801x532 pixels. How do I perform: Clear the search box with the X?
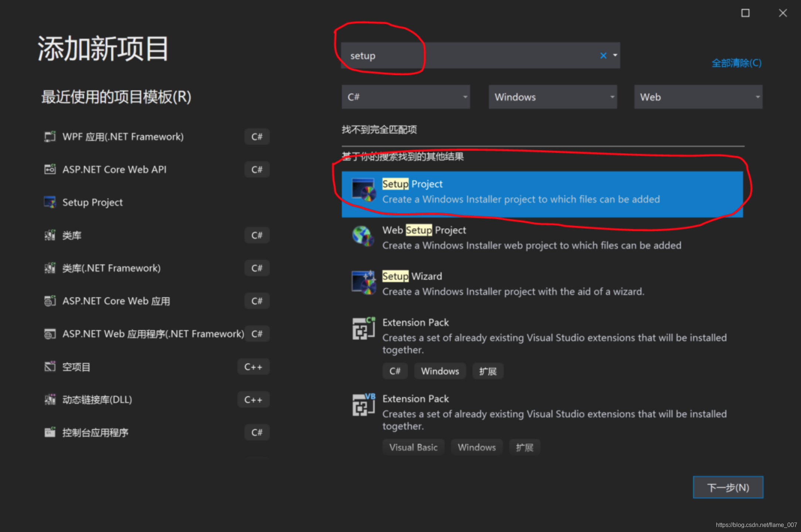[603, 56]
